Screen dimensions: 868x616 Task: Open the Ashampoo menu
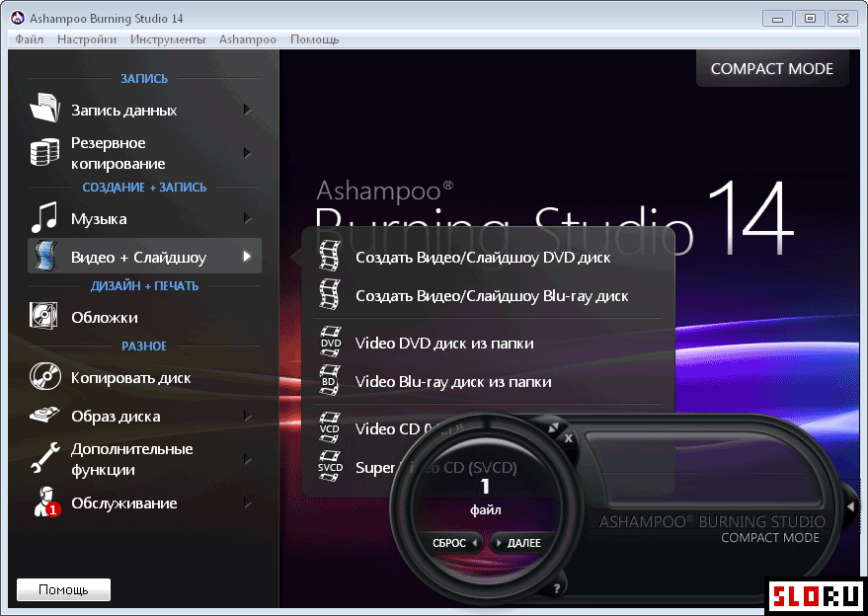[248, 39]
